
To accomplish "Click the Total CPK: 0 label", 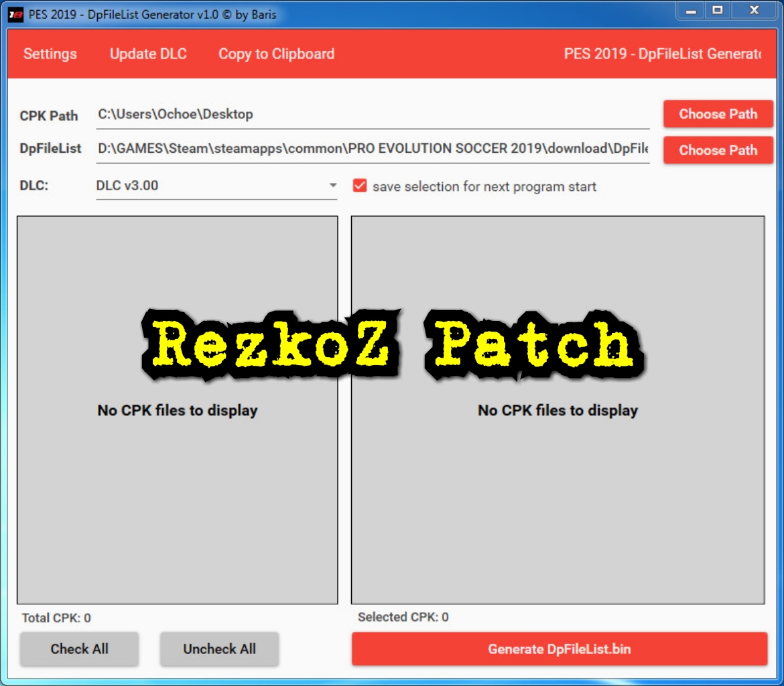I will [x=56, y=618].
